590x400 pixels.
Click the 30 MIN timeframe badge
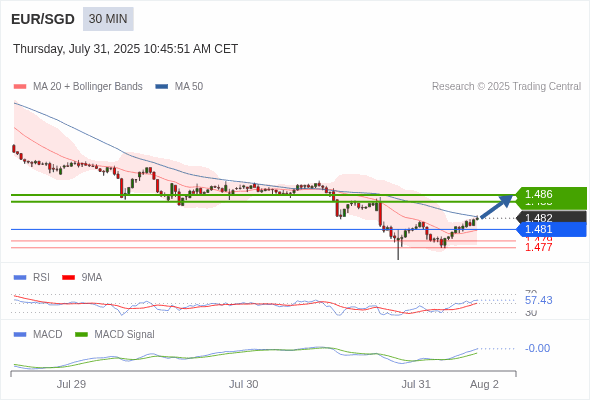(x=108, y=19)
